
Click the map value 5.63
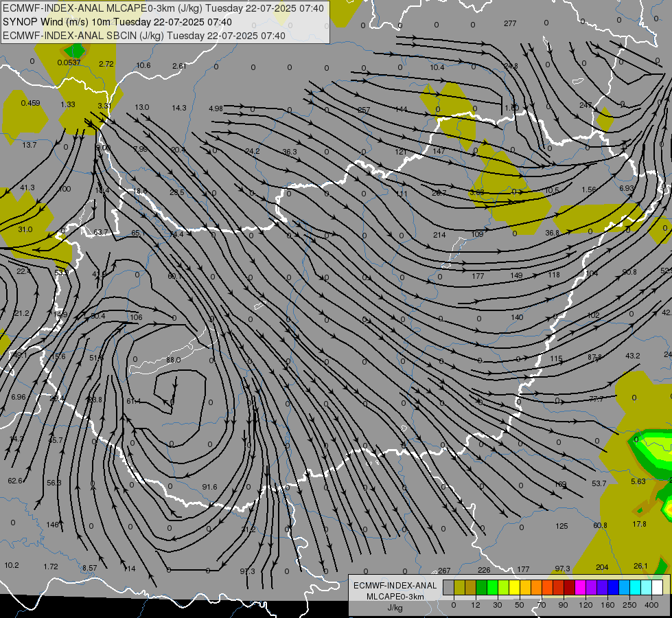(x=638, y=481)
